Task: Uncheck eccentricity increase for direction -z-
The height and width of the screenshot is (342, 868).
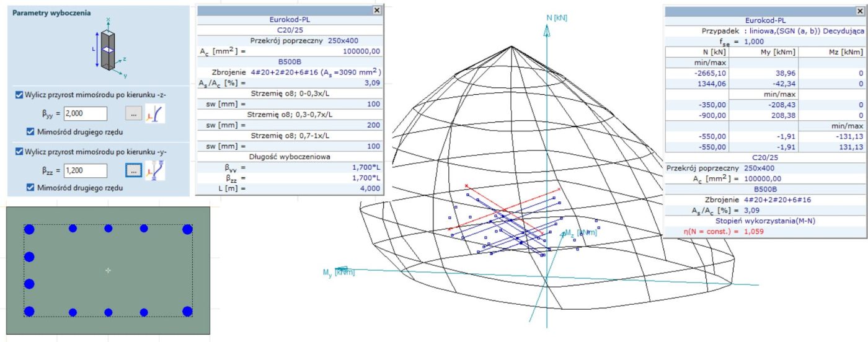Action: click(19, 95)
